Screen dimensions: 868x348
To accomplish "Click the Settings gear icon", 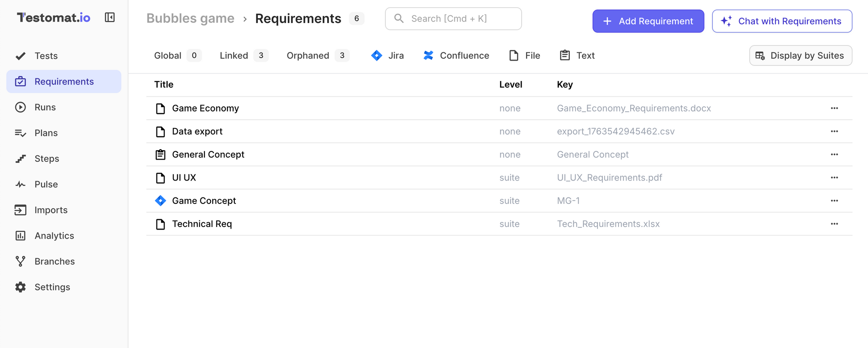I will tap(20, 287).
